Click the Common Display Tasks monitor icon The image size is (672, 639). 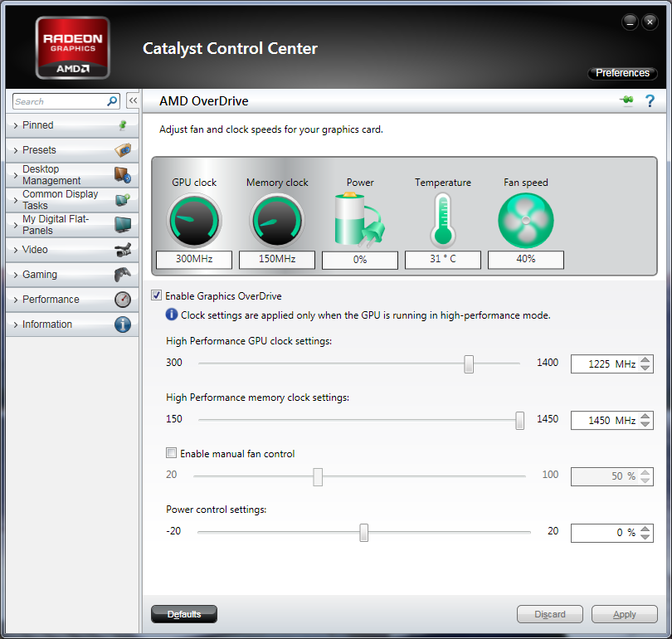coord(123,200)
